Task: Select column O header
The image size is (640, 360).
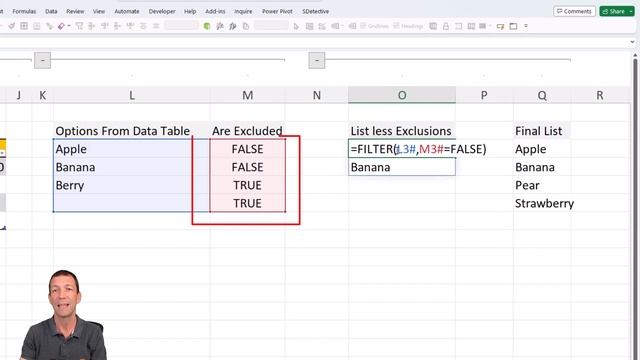Action: [402, 95]
